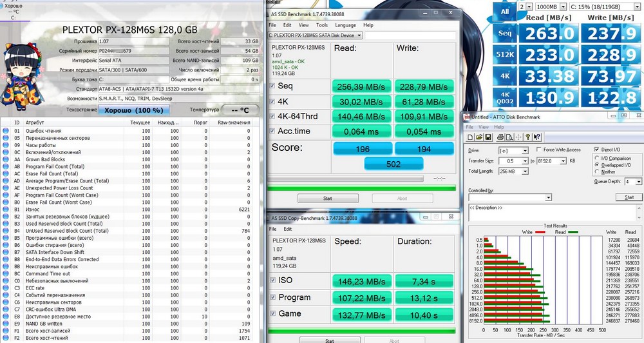Screen dimensions: 644x343
Task: Uncheck the Seq test checkbox in AS SSD
Action: (272, 86)
